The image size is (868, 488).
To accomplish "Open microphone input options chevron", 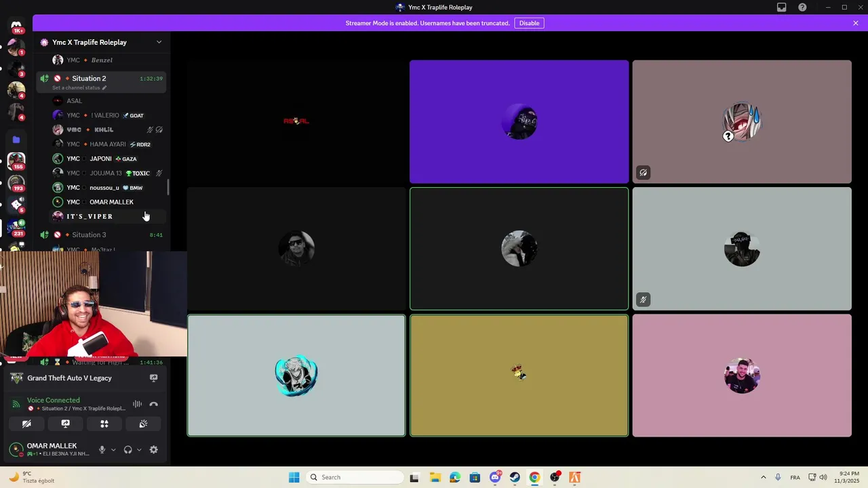I will pyautogui.click(x=113, y=449).
